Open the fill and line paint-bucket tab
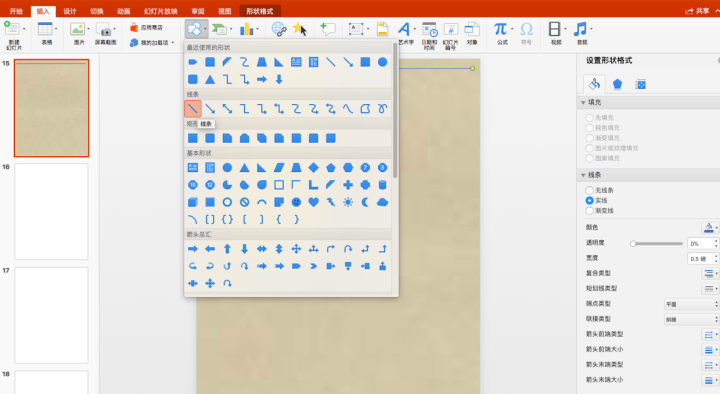 [x=594, y=84]
